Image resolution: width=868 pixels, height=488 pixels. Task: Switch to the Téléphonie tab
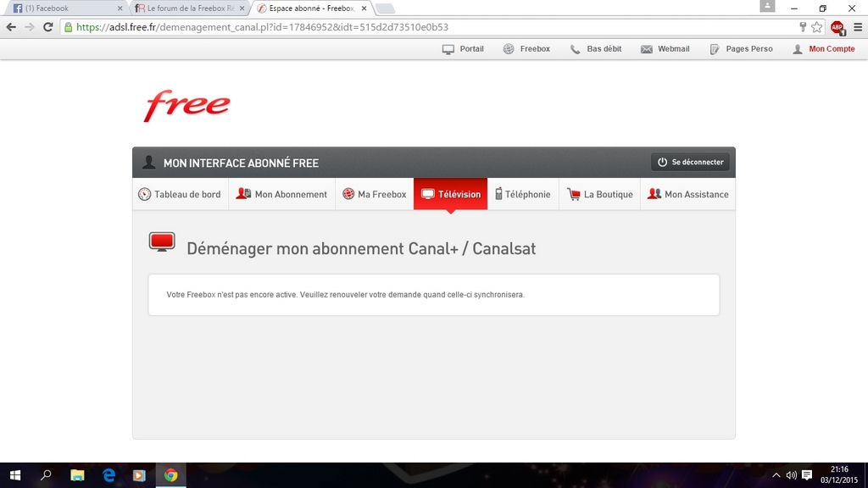(x=523, y=194)
